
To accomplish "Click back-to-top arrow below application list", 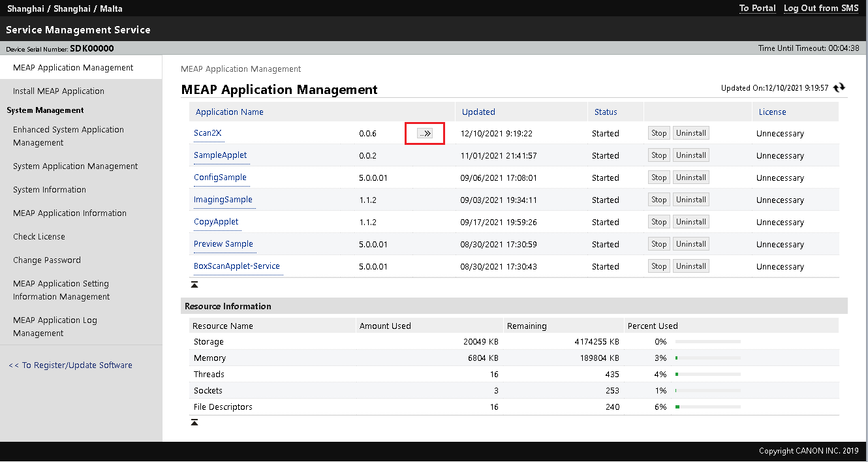I will (x=194, y=285).
